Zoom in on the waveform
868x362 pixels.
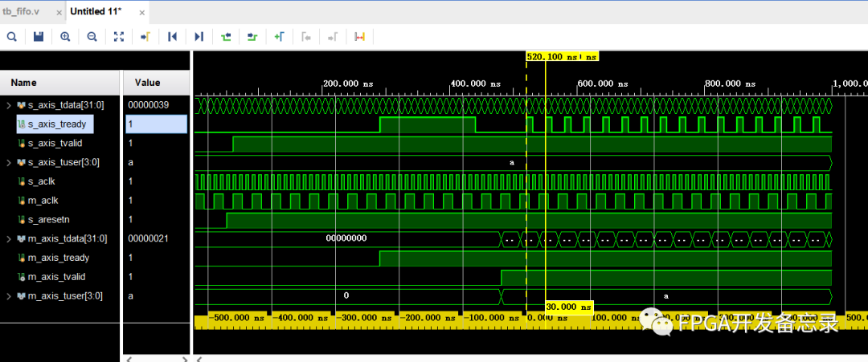(x=65, y=37)
